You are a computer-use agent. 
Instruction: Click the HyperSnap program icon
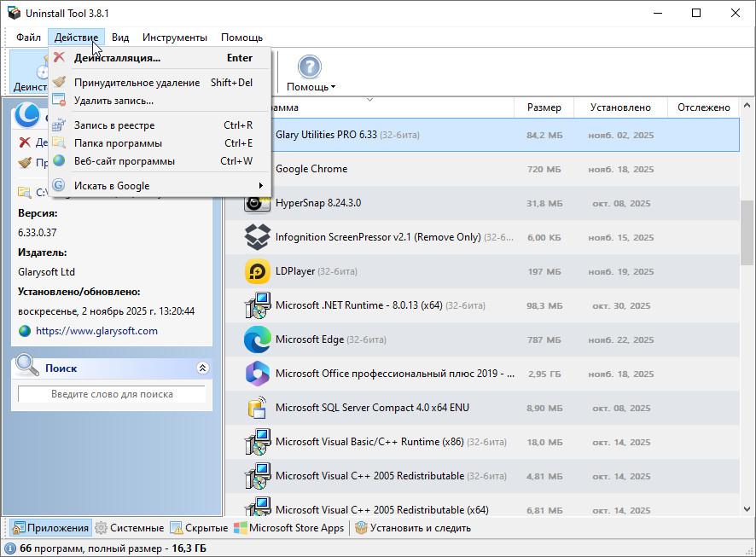[257, 203]
